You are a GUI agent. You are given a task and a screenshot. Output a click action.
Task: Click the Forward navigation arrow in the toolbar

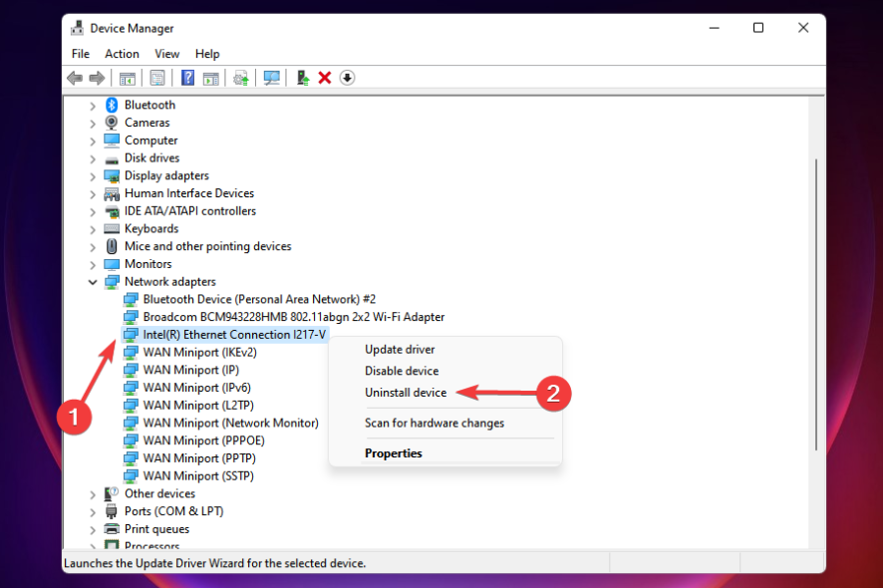tap(97, 77)
